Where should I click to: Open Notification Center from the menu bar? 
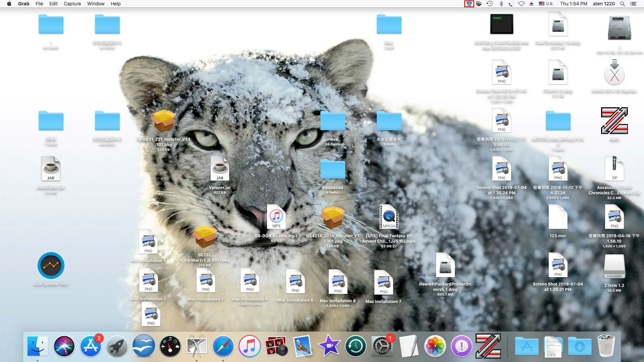(633, 4)
